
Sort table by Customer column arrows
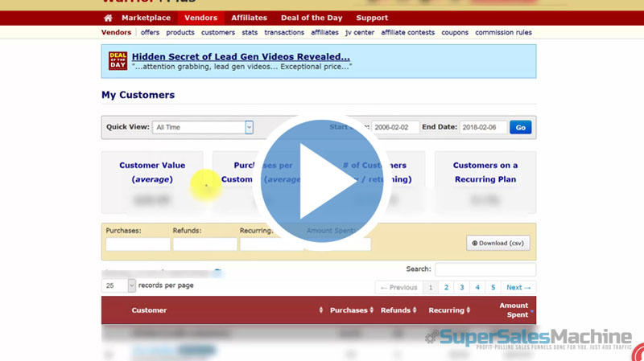pyautogui.click(x=321, y=310)
